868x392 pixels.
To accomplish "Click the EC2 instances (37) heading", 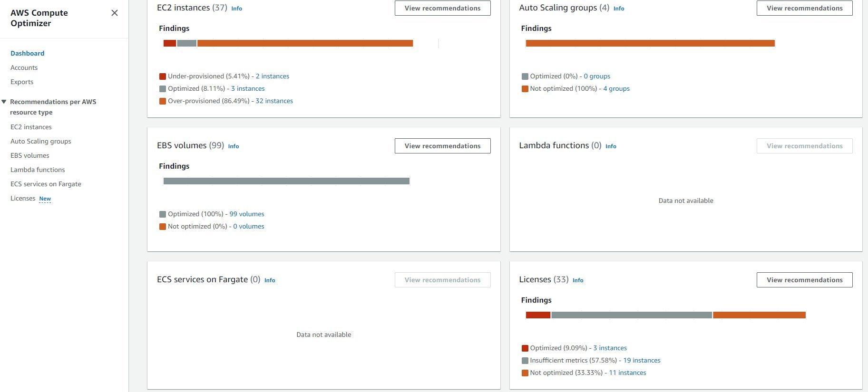I will click(192, 8).
